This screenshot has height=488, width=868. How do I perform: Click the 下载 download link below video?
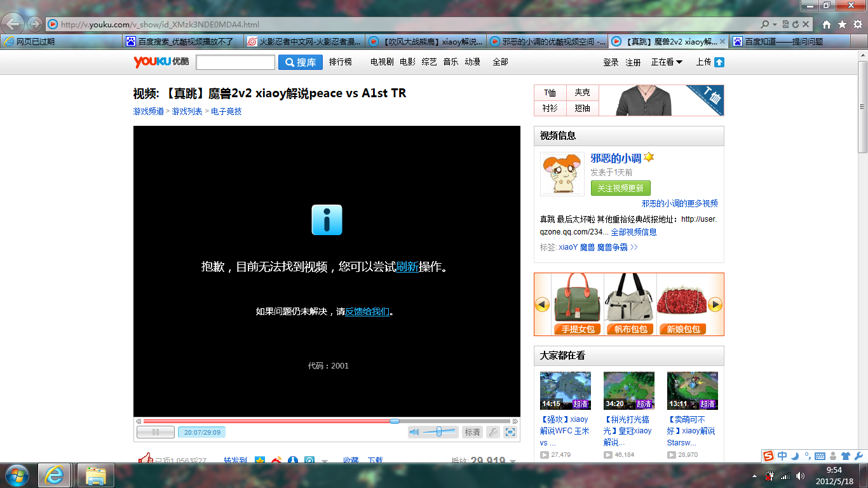coord(376,460)
